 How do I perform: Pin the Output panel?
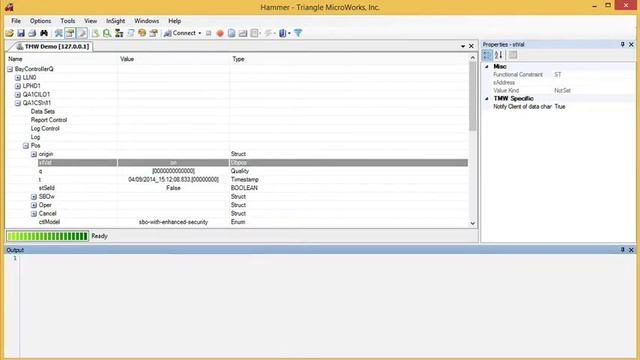point(622,249)
